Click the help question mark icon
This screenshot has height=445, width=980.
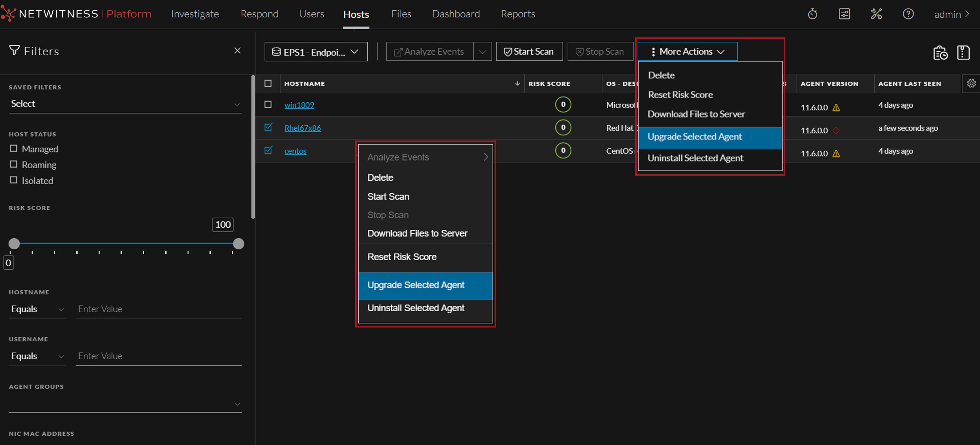coord(908,14)
